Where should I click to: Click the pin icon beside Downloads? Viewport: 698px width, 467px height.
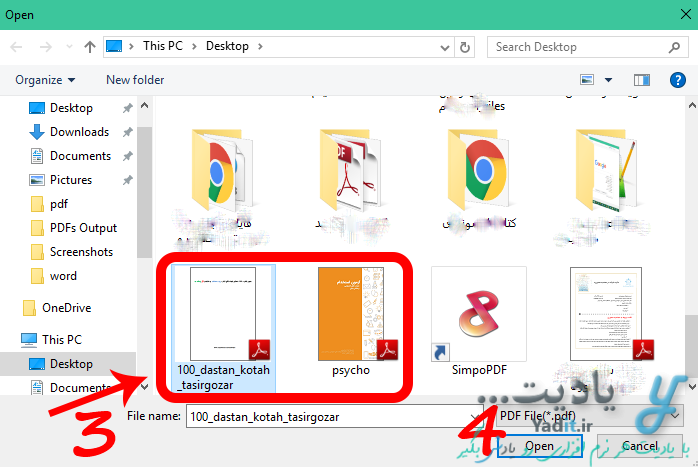128,132
